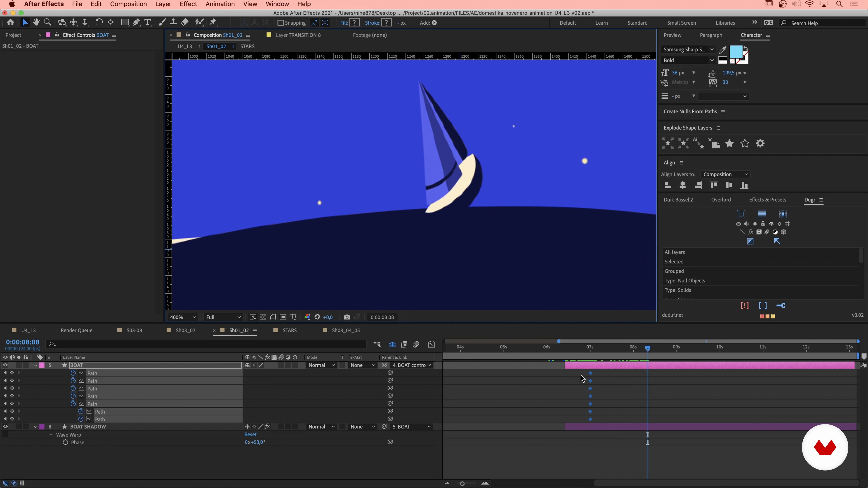Click the Explode Shape Layers gear settings icon

tap(760, 143)
